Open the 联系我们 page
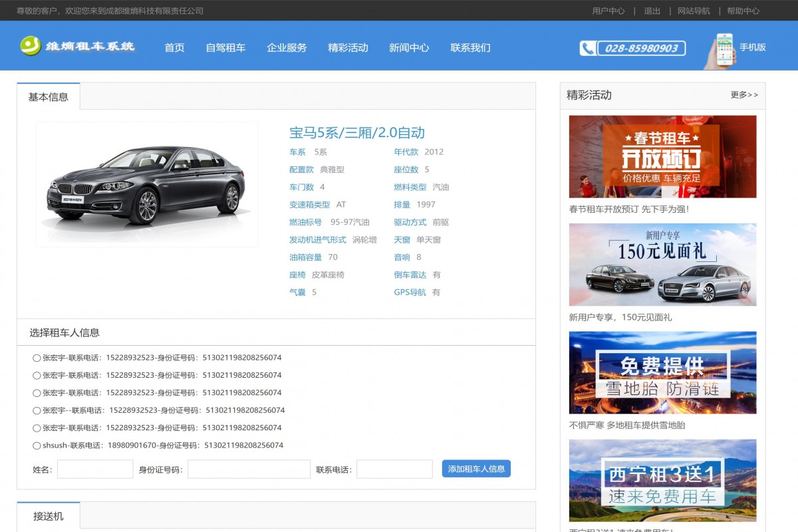798x532 pixels. click(x=471, y=47)
